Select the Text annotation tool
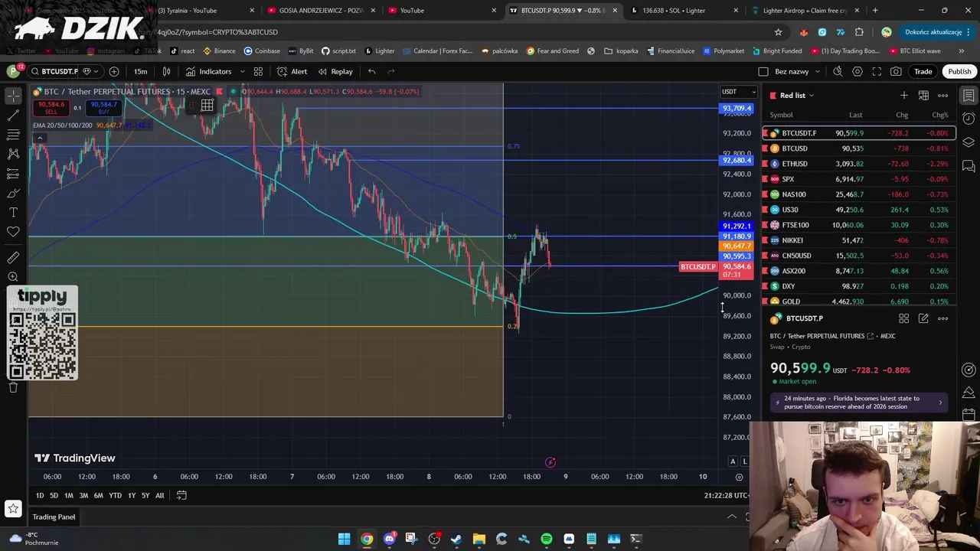This screenshot has height=551, width=980. pos(13,212)
